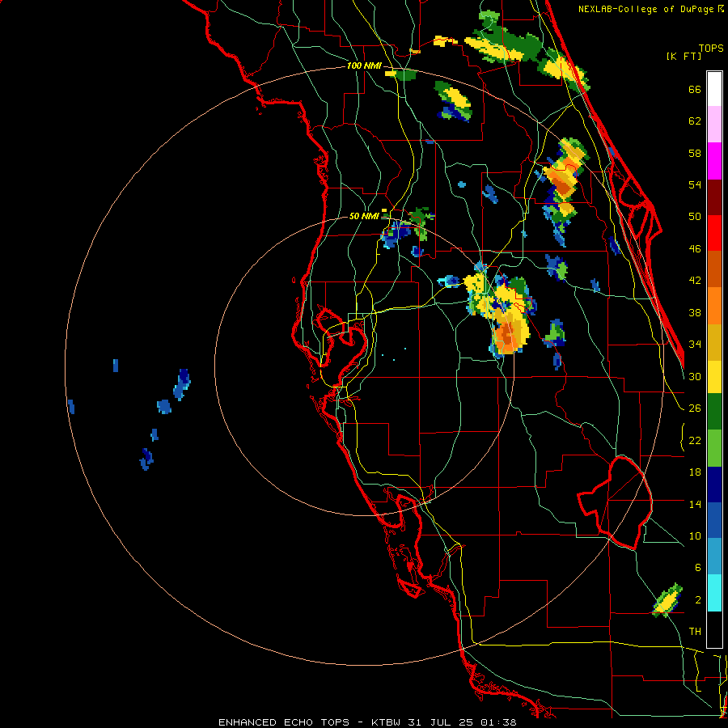Pick the dark red (maroon) legend swatch

click(x=714, y=197)
